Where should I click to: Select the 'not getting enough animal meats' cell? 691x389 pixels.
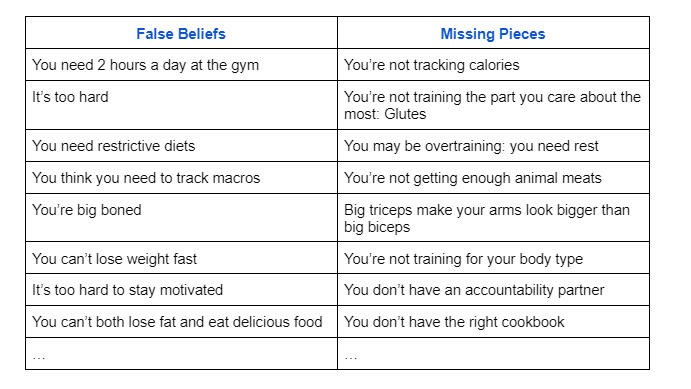(x=493, y=178)
